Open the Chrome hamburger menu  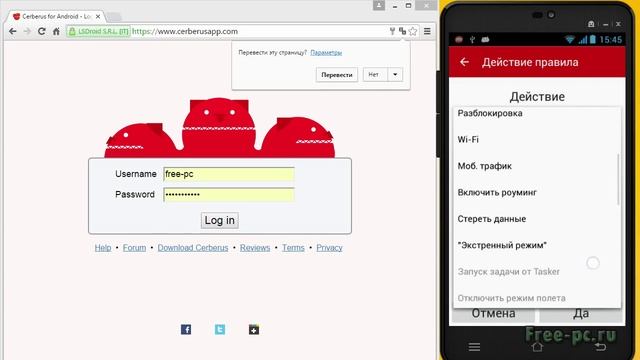pyautogui.click(x=427, y=31)
